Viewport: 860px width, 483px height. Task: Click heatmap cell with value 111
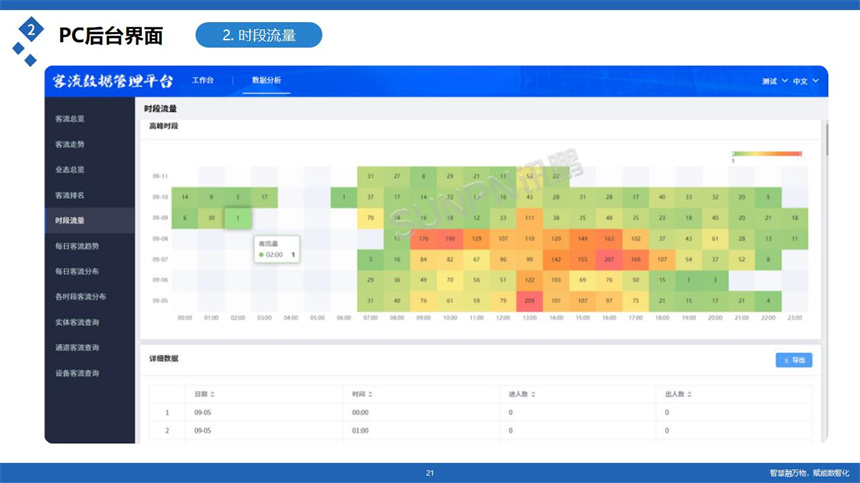click(x=529, y=218)
